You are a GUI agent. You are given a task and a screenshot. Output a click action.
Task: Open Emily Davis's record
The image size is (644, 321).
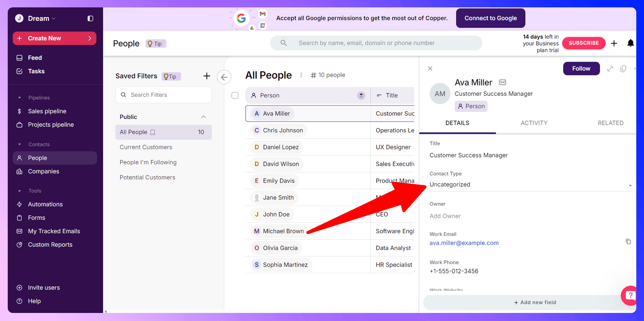279,181
